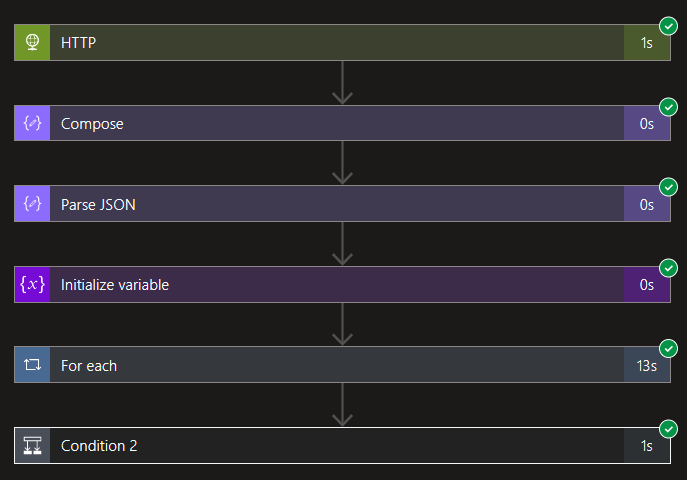
Task: Expand the Parse JSON action
Action: (342, 204)
